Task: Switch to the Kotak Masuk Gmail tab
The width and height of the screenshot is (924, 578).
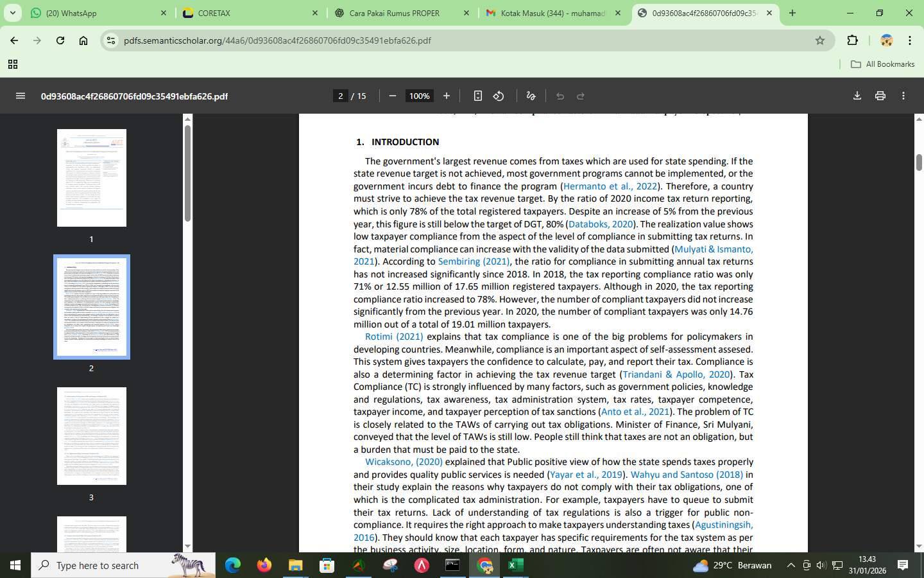Action: click(552, 13)
